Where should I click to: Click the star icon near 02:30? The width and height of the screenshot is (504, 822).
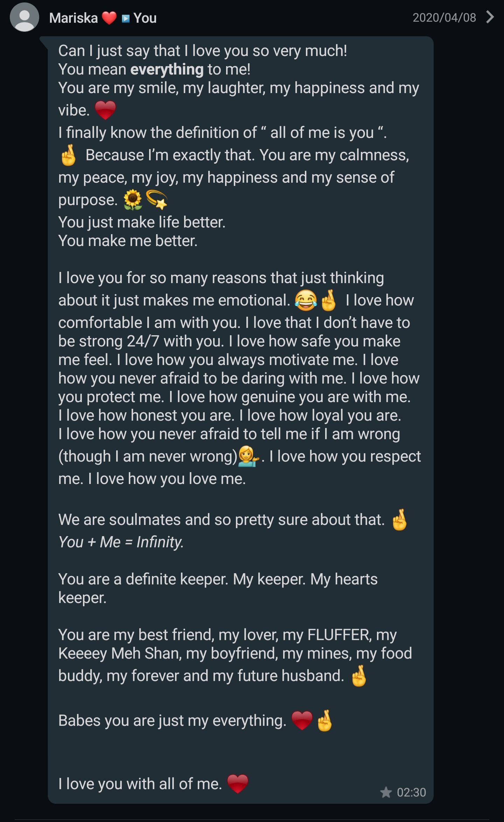[x=386, y=792]
